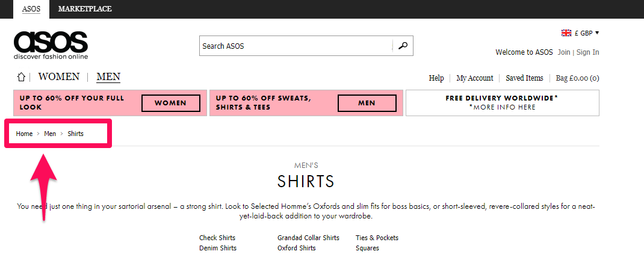
Task: Open the MEN menu
Action: pos(108,77)
